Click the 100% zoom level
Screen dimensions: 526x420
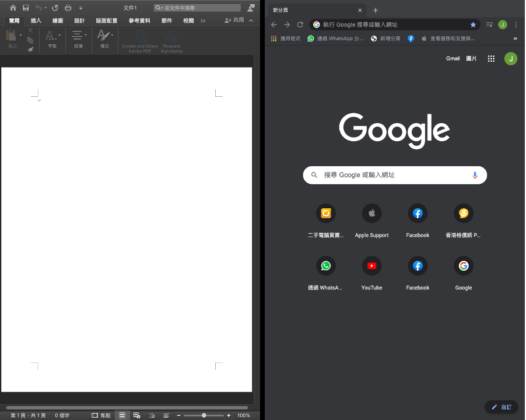point(244,415)
